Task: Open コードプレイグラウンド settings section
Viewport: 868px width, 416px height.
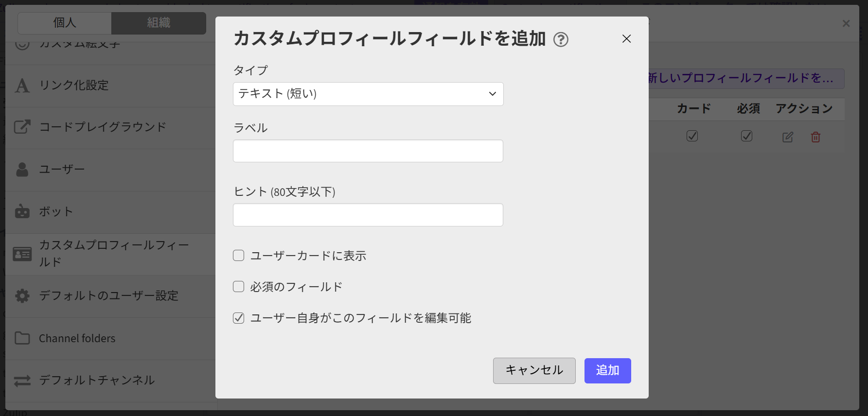Action: tap(110, 127)
